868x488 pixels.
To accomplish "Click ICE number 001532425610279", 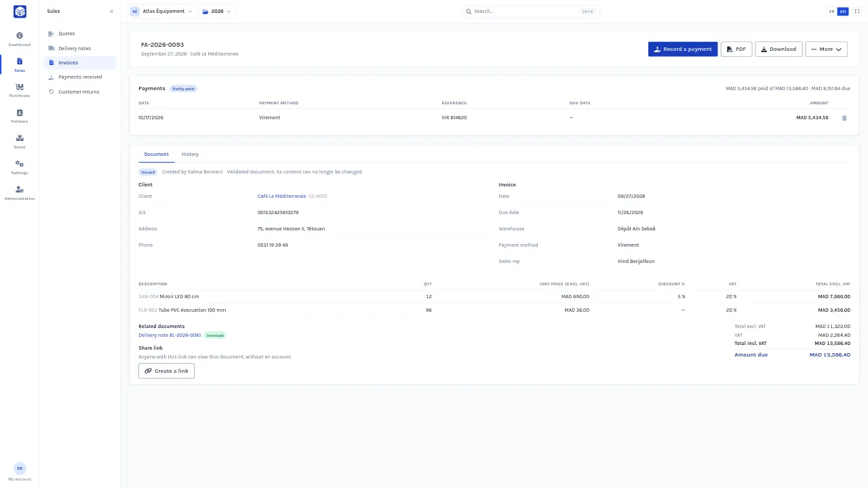I will [278, 213].
